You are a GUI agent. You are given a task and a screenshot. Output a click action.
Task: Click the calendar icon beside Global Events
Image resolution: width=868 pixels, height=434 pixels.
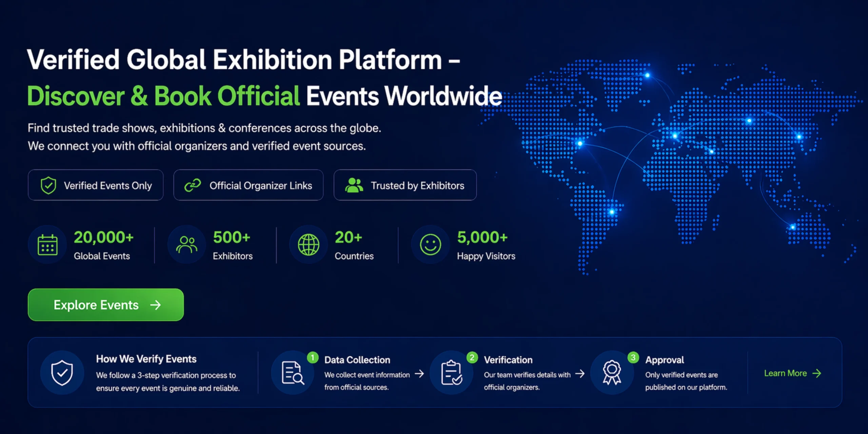click(x=47, y=245)
